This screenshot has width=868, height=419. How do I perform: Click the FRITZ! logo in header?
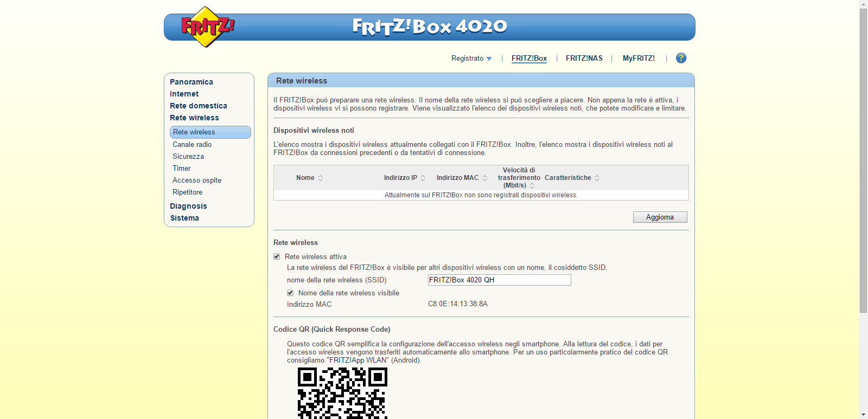click(207, 27)
